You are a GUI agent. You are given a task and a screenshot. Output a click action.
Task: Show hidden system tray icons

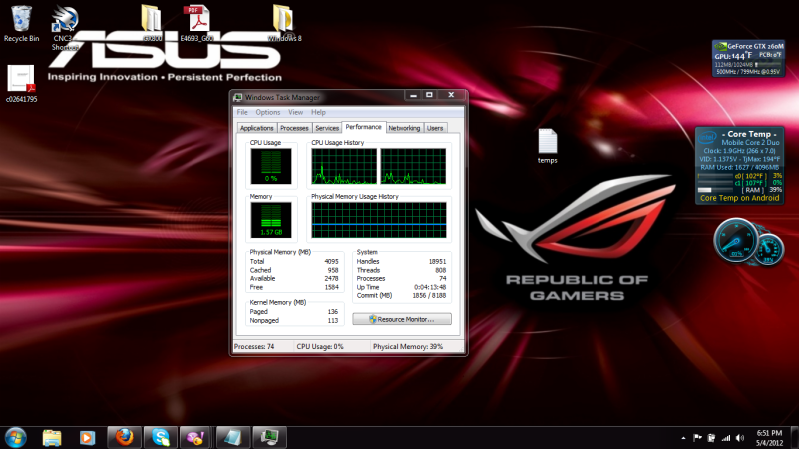point(683,438)
